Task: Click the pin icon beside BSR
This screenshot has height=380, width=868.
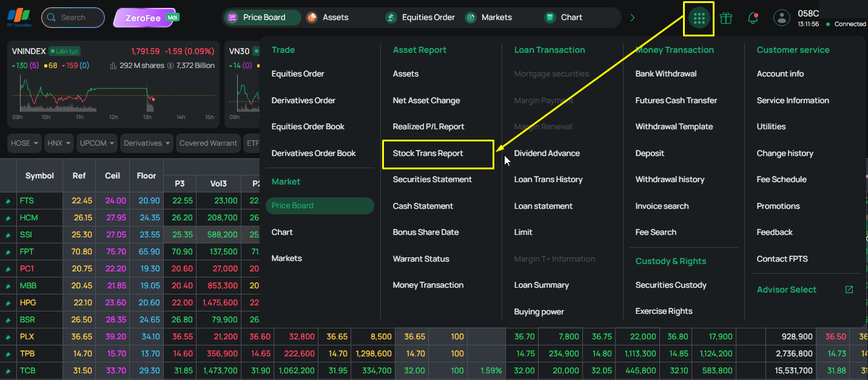Action: (x=8, y=320)
